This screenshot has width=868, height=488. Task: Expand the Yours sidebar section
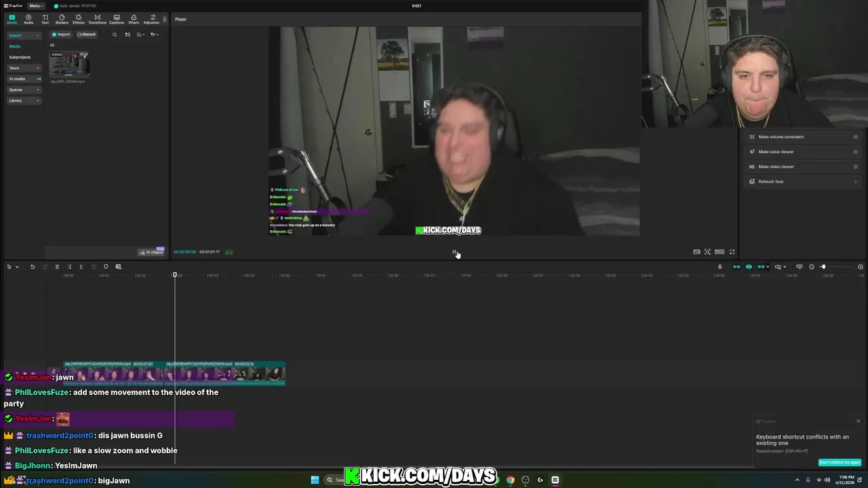coord(24,68)
